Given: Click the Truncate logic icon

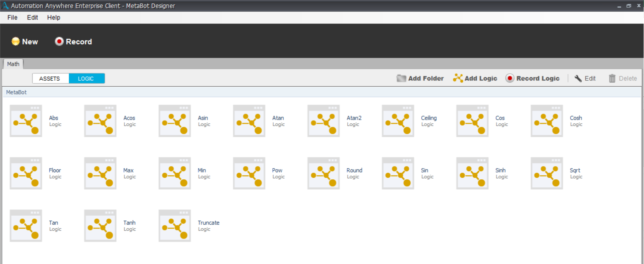Looking at the screenshot, I should click(175, 226).
